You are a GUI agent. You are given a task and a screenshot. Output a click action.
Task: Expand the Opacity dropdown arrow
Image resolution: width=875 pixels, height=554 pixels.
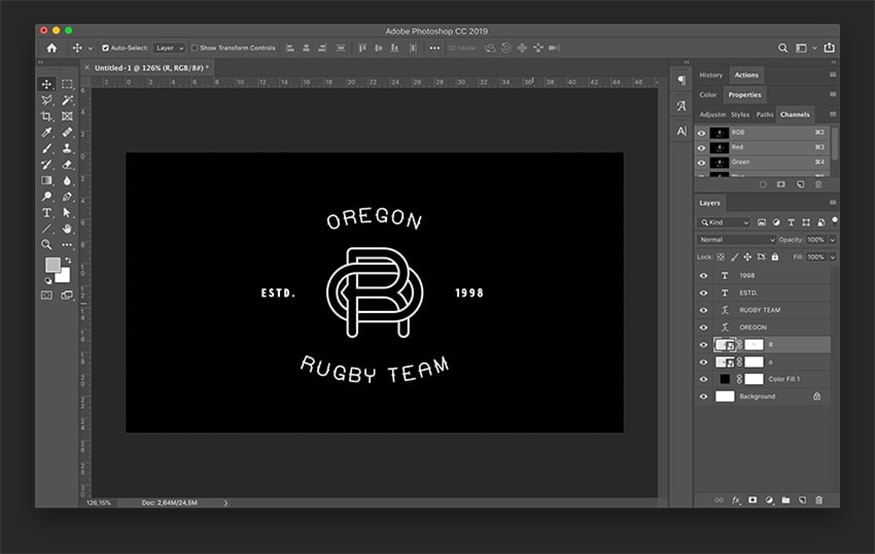(x=832, y=240)
